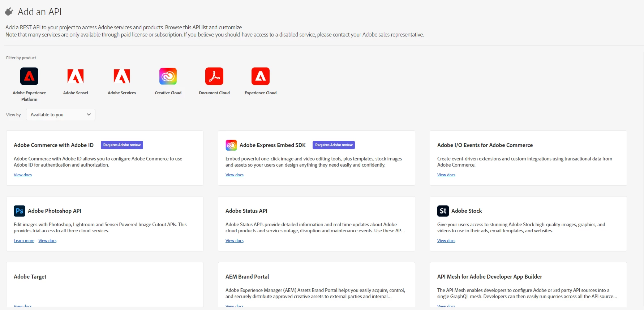The image size is (644, 310).
Task: Click the Adobe Experience Platform filter label
Action: tap(29, 96)
